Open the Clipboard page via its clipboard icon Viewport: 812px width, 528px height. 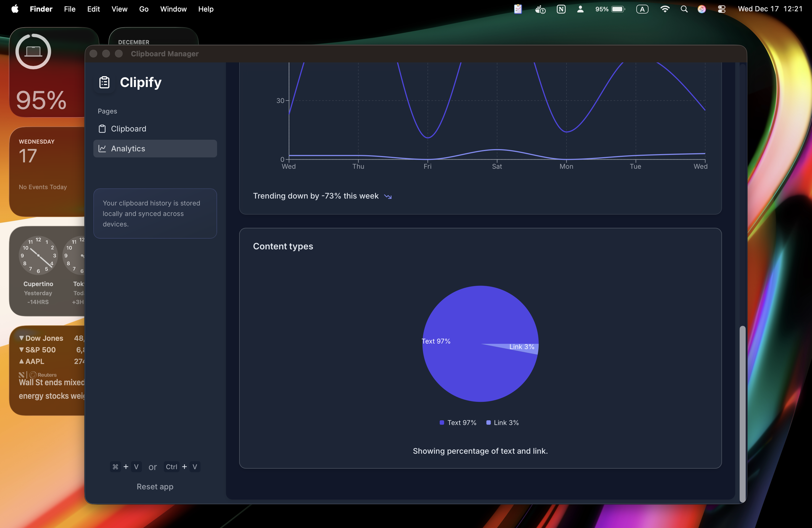coord(102,129)
